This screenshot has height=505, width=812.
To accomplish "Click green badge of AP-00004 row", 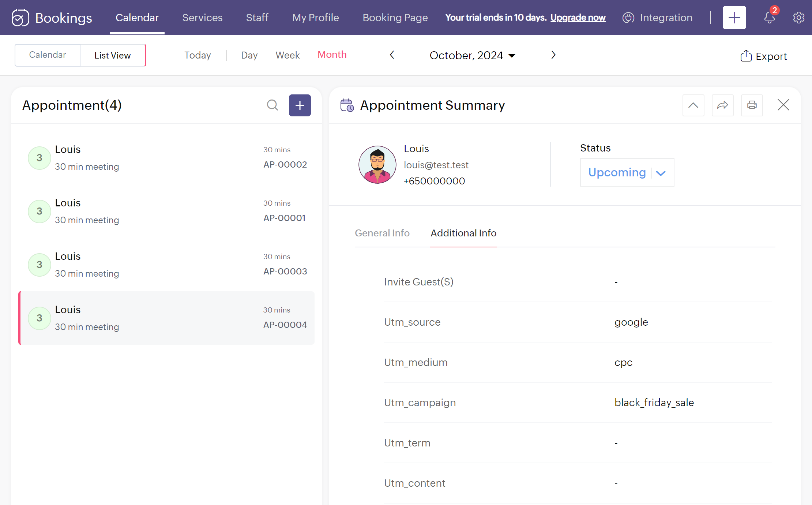I will pos(40,318).
